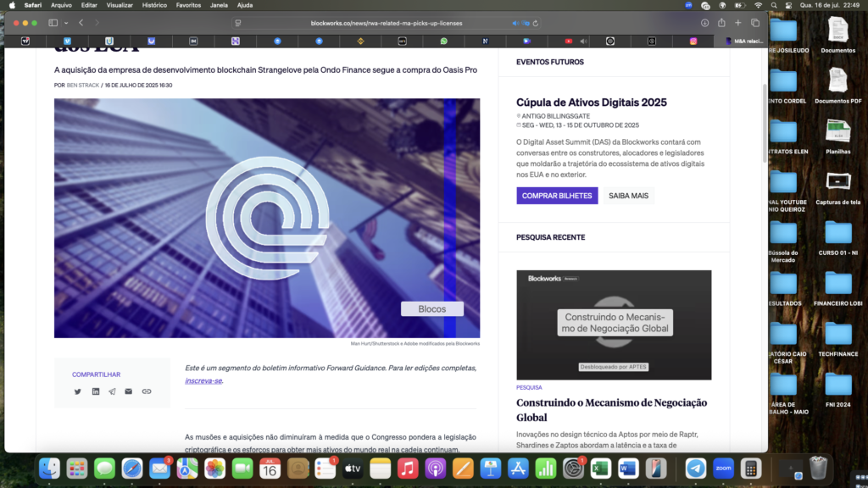Viewport: 868px width, 488px height.
Task: Open Finder from the Dock
Action: 50,469
